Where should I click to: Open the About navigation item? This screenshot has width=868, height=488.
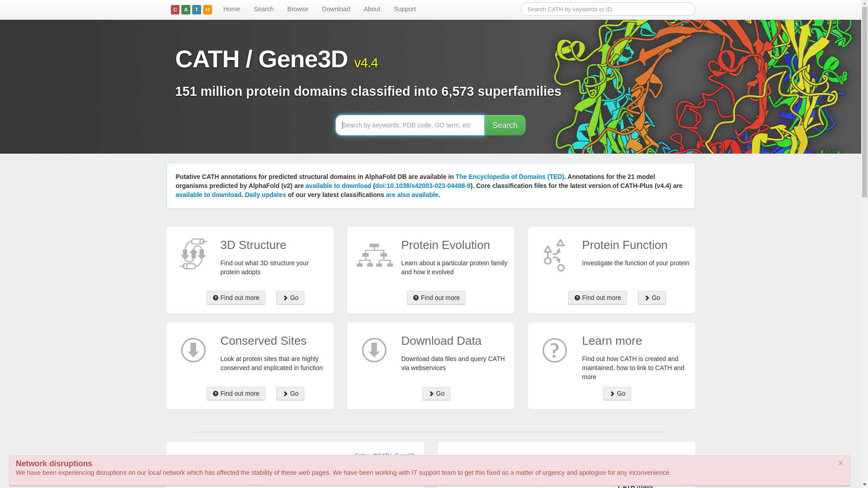pyautogui.click(x=372, y=9)
